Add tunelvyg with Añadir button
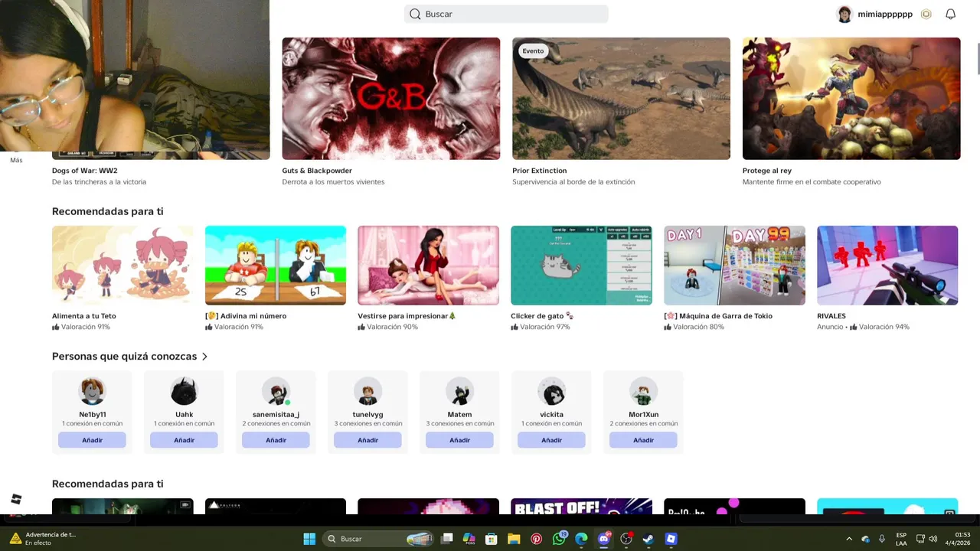The image size is (980, 551). [x=367, y=440]
